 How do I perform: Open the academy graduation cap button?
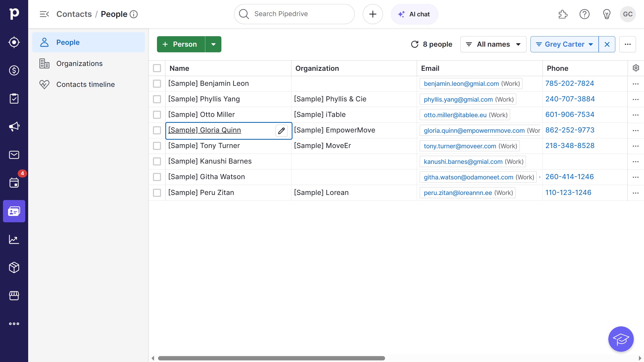point(621,339)
